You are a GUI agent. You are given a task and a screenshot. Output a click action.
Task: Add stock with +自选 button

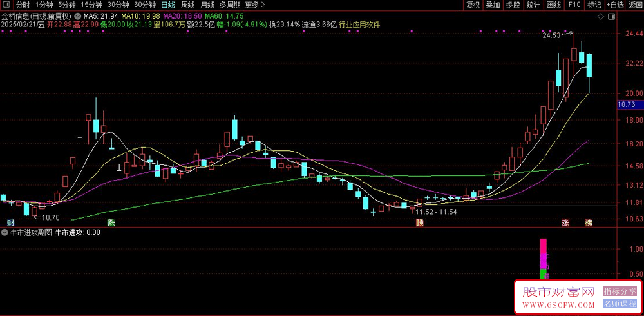615,5
